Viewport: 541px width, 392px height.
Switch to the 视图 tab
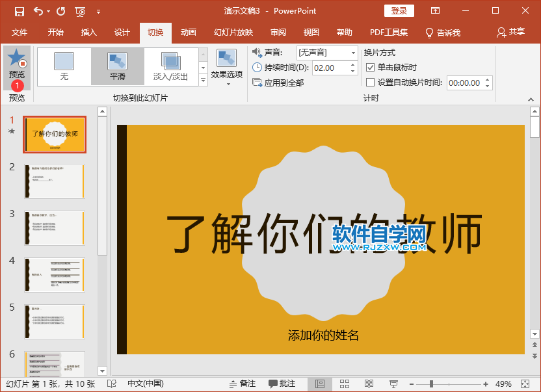pyautogui.click(x=311, y=33)
